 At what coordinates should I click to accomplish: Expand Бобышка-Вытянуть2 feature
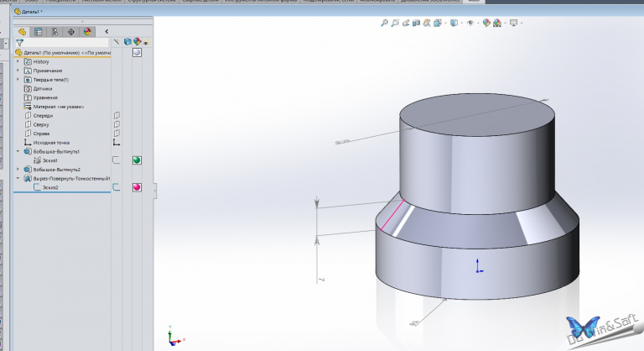[18, 170]
